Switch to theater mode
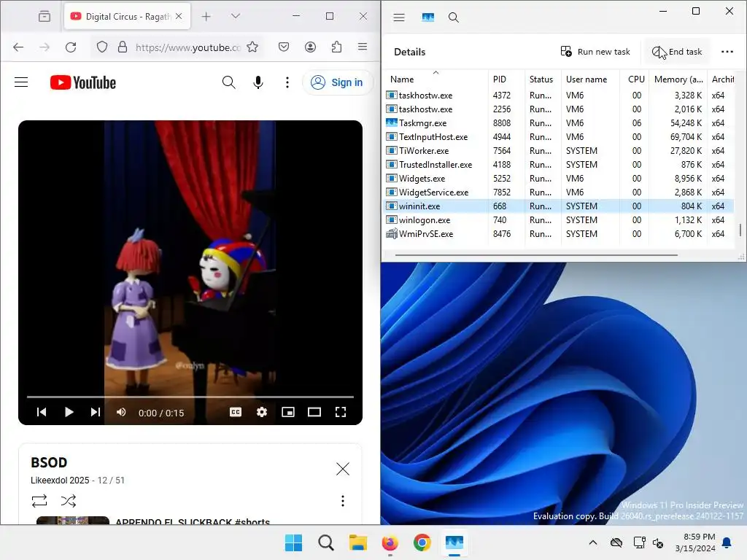 pyautogui.click(x=314, y=412)
